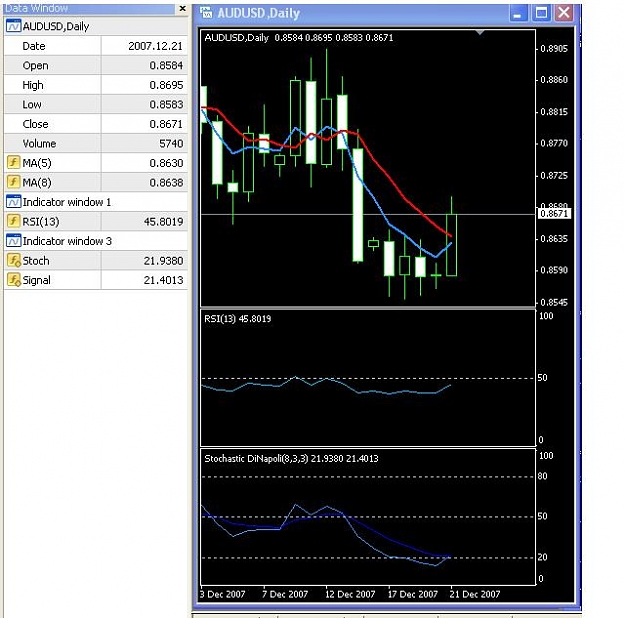Click the 17 Dec 2007 date label
This screenshot has width=625, height=618.
point(413,594)
